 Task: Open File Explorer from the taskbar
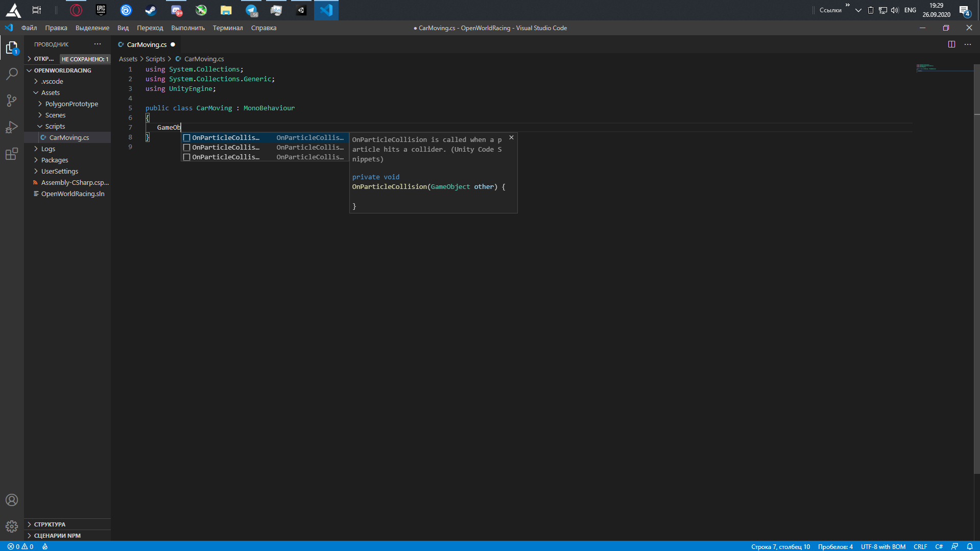[226, 10]
